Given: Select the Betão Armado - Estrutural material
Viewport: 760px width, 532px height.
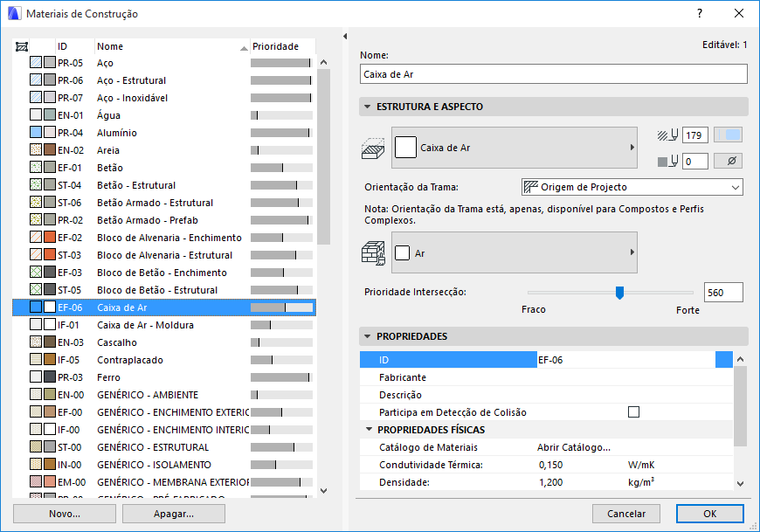Looking at the screenshot, I should pyautogui.click(x=164, y=203).
